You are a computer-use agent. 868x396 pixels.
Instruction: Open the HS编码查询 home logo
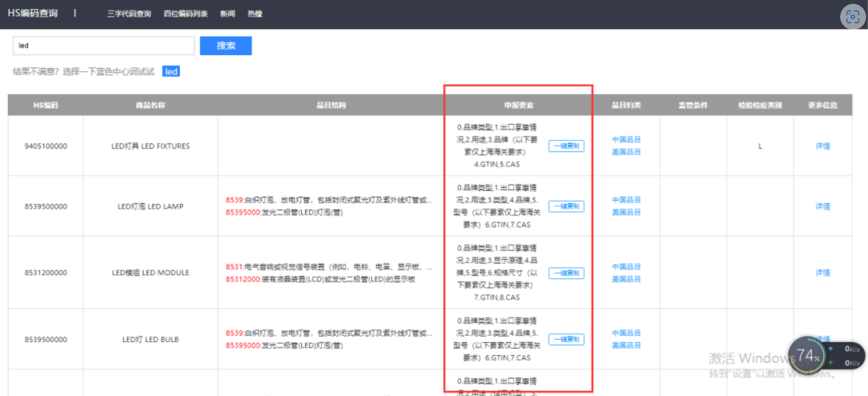(33, 13)
